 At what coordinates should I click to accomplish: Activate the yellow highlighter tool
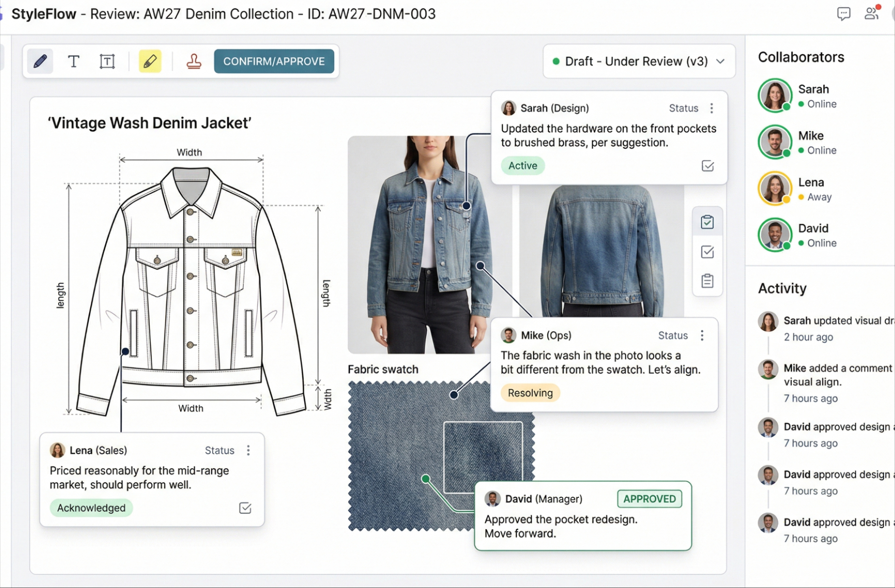tap(150, 62)
